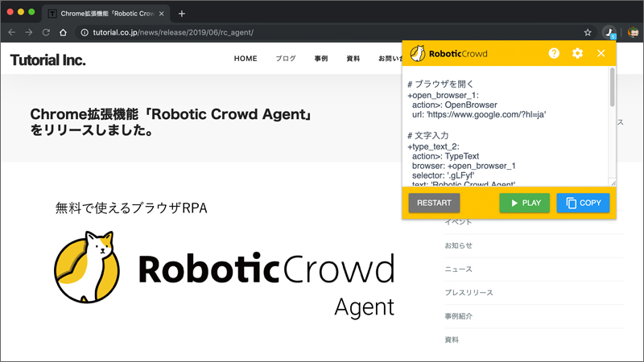Close the Chrome拡張機能 tab

[x=162, y=14]
